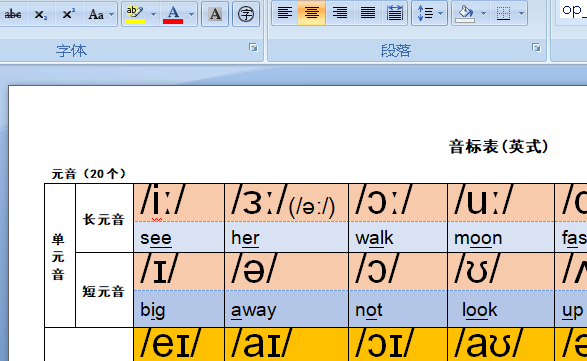Apply subscript formatting
587x361 pixels.
[x=40, y=14]
